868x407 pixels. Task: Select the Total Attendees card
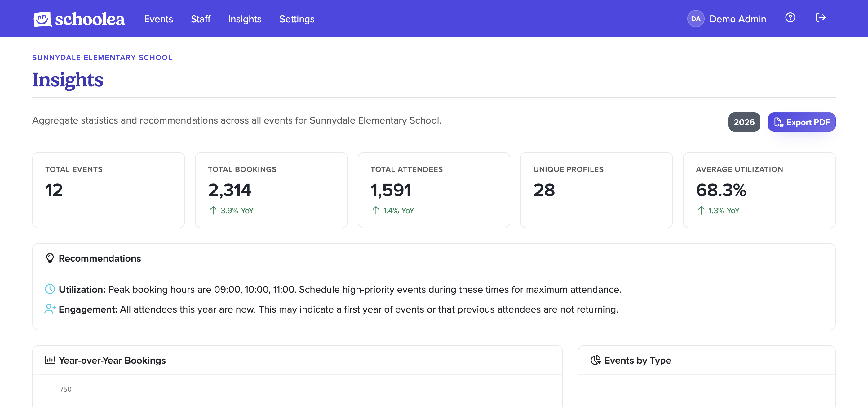[x=434, y=190]
